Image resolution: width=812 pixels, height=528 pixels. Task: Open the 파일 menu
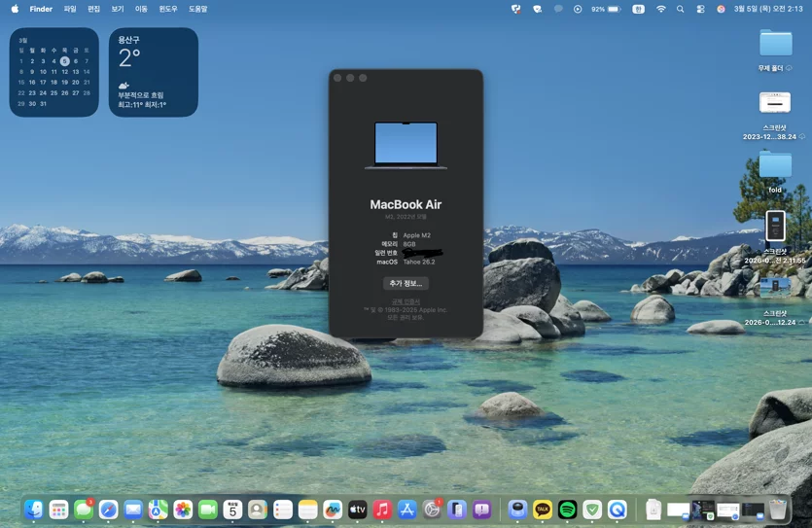click(x=70, y=9)
